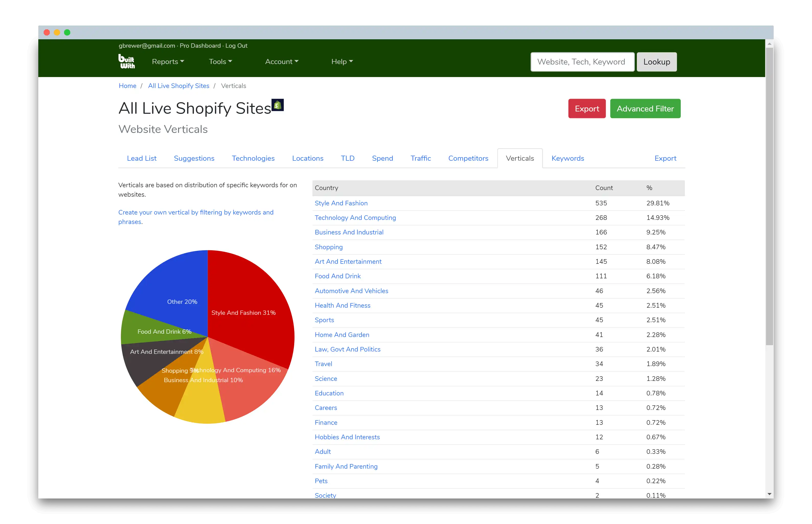
Task: Focus the Website, Tech, Keyword search field
Action: 582,62
